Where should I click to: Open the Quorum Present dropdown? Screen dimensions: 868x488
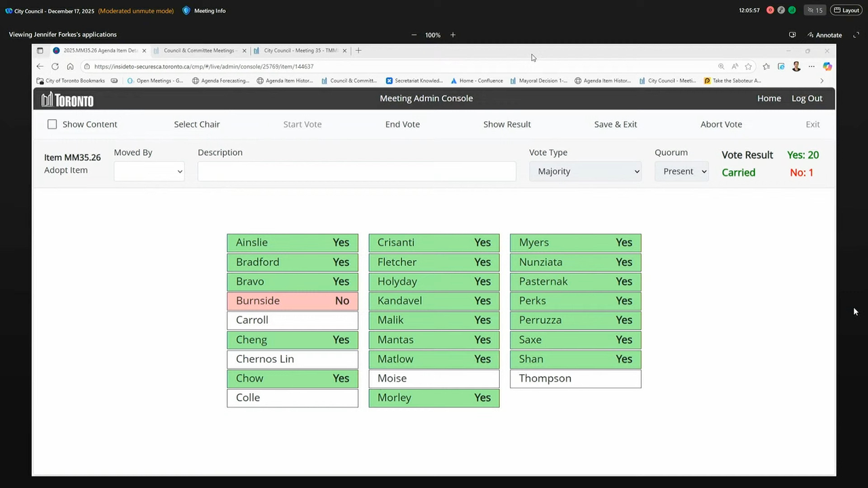tap(682, 171)
